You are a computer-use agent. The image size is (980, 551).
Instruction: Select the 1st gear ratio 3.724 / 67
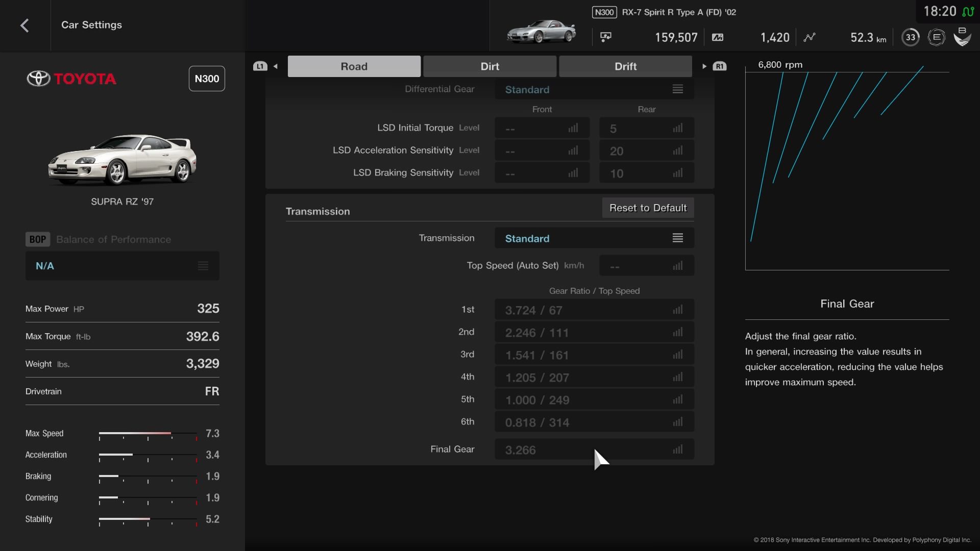pos(594,310)
